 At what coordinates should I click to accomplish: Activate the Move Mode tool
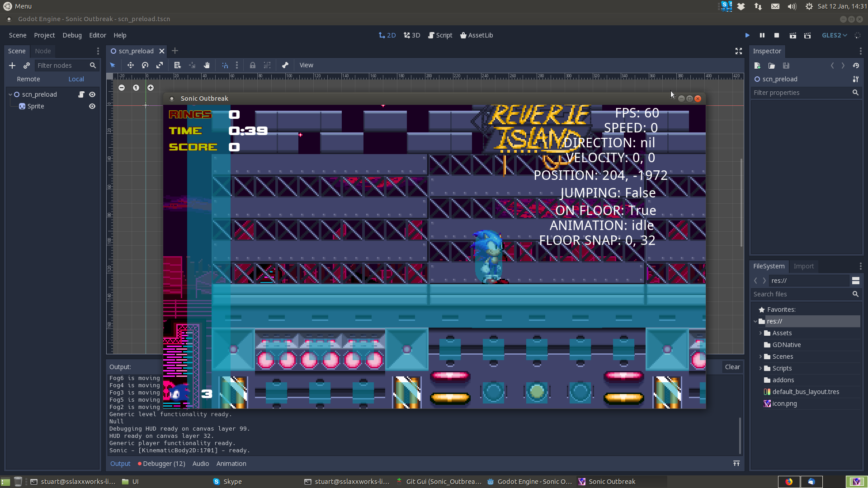(x=130, y=65)
